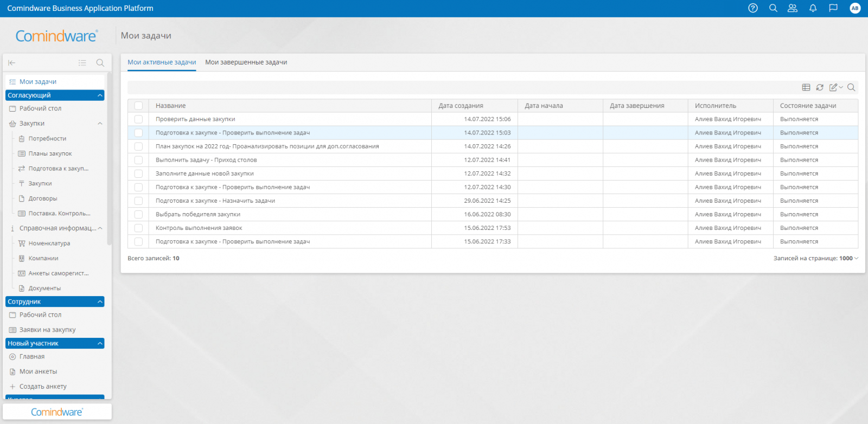Switch to Мои завершенные задачи tab
This screenshot has width=868, height=424.
246,62
